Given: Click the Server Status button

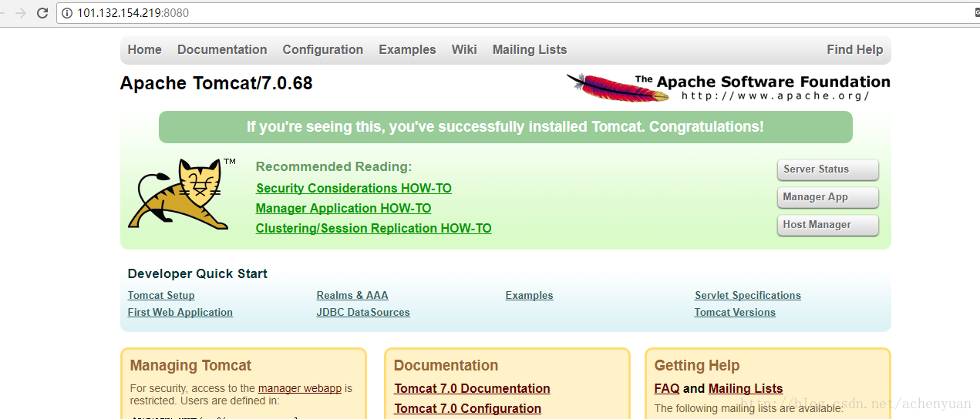Looking at the screenshot, I should (x=827, y=169).
